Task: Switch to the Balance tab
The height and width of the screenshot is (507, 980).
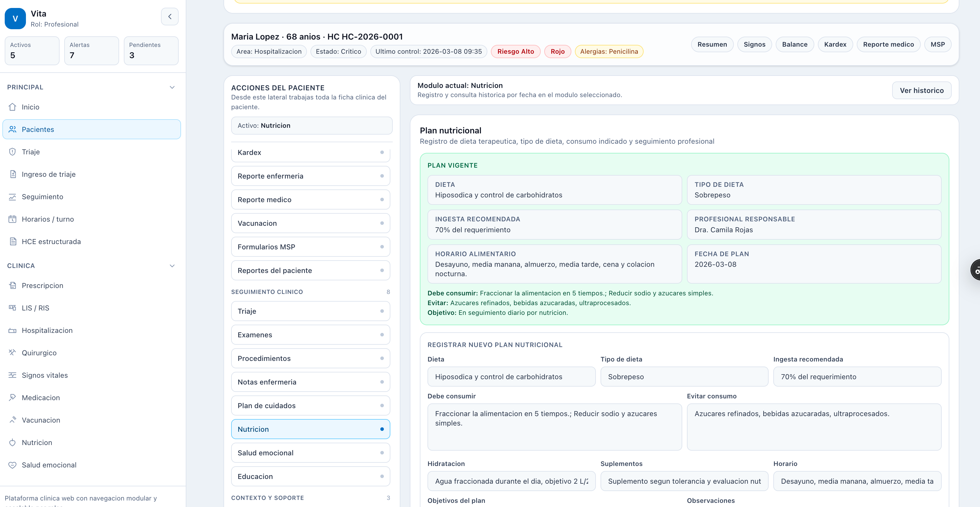Action: tap(795, 45)
